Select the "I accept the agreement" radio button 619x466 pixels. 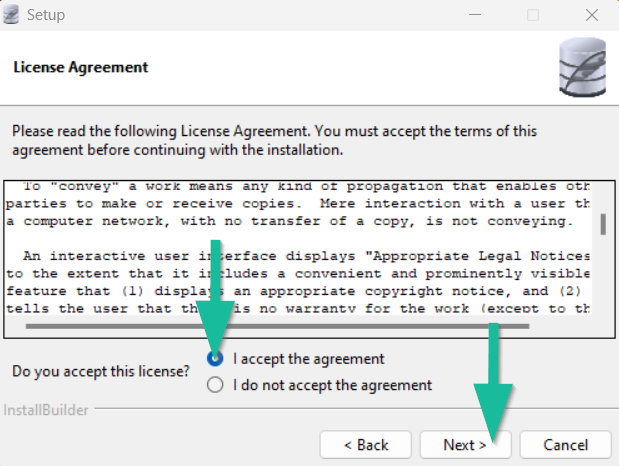point(215,359)
